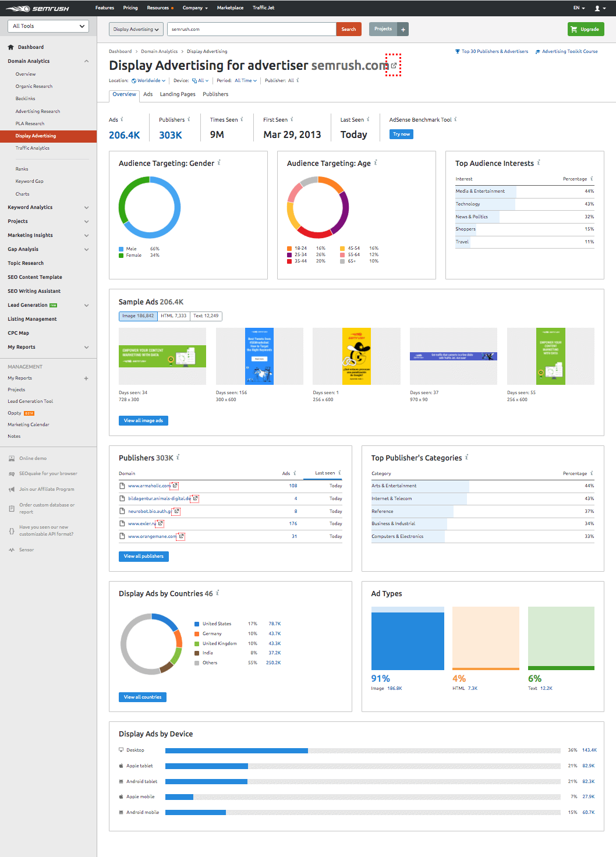616x857 pixels.
Task: Open semrush.com external link icon in heading
Action: pyautogui.click(x=394, y=65)
